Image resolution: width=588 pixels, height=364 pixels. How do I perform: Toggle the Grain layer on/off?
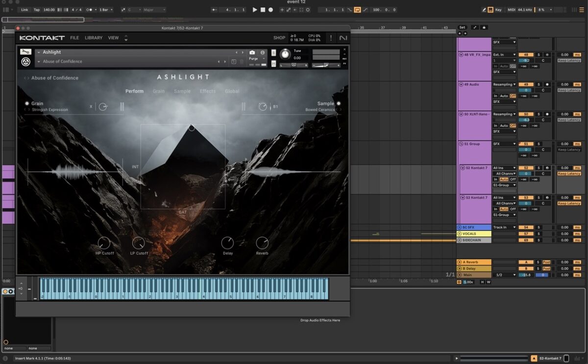(x=27, y=103)
